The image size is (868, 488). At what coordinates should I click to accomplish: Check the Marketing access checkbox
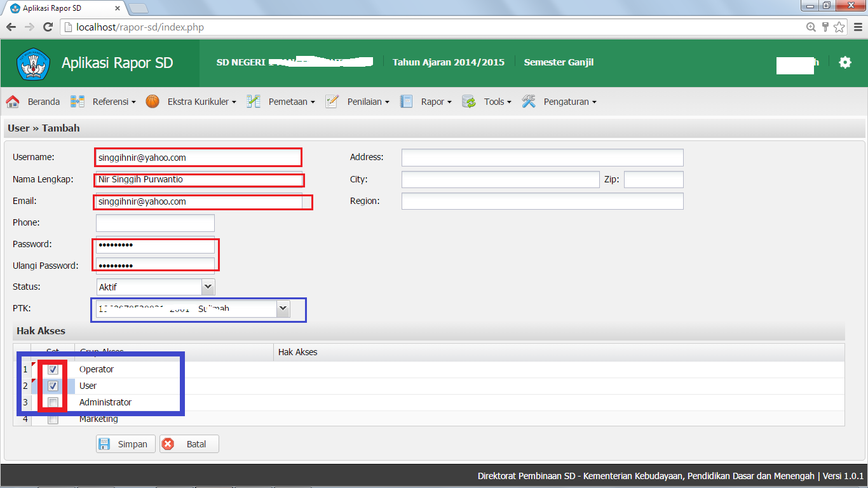point(53,419)
